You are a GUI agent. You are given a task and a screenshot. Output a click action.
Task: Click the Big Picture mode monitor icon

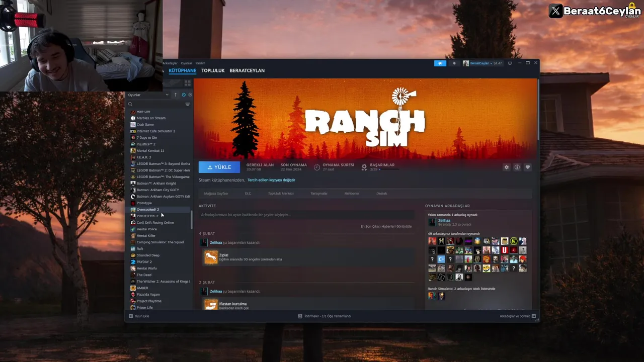tap(510, 63)
